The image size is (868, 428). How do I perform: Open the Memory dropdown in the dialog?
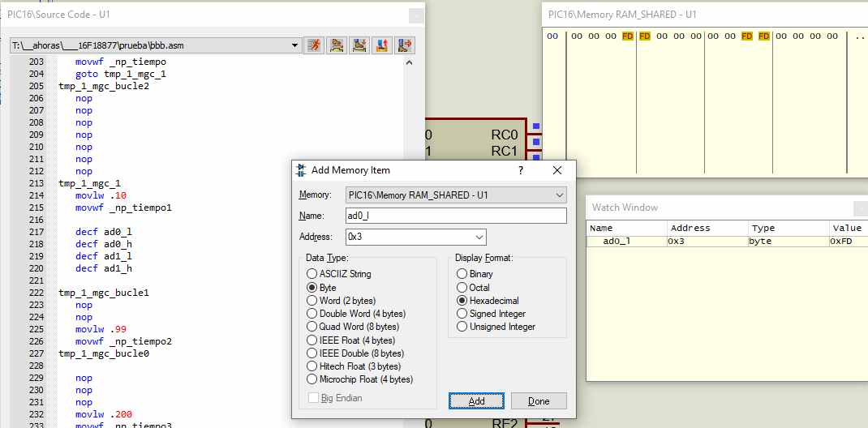click(456, 195)
